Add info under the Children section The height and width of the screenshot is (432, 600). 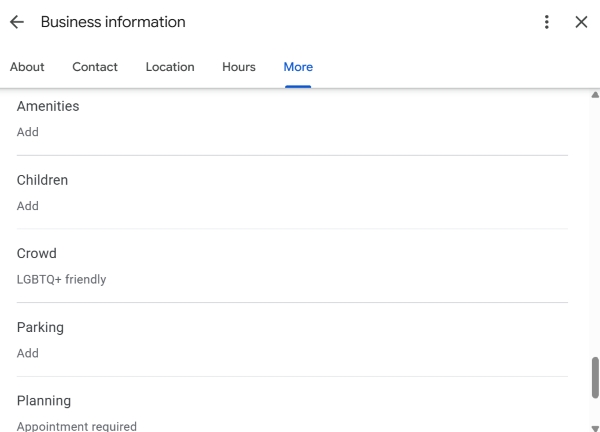[x=28, y=206]
